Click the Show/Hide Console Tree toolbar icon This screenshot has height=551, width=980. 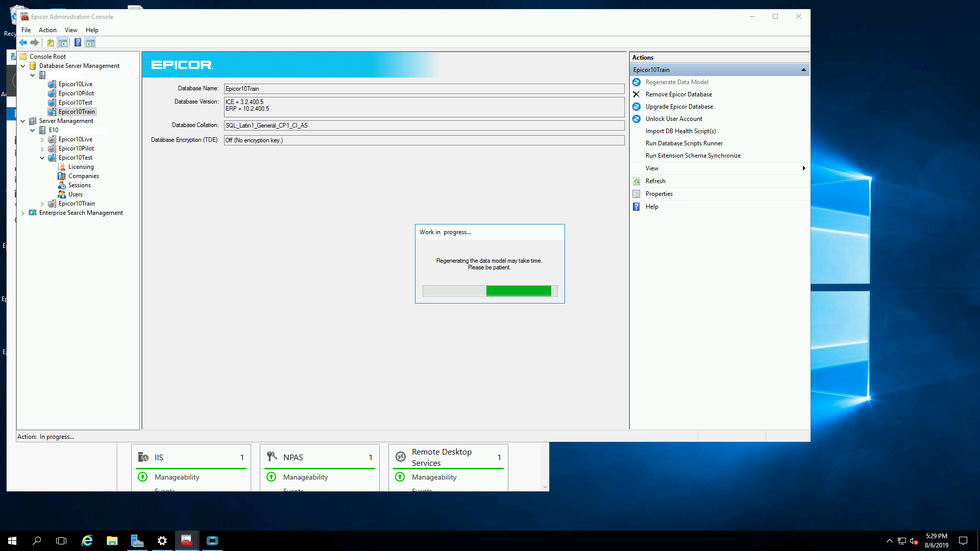coord(63,43)
